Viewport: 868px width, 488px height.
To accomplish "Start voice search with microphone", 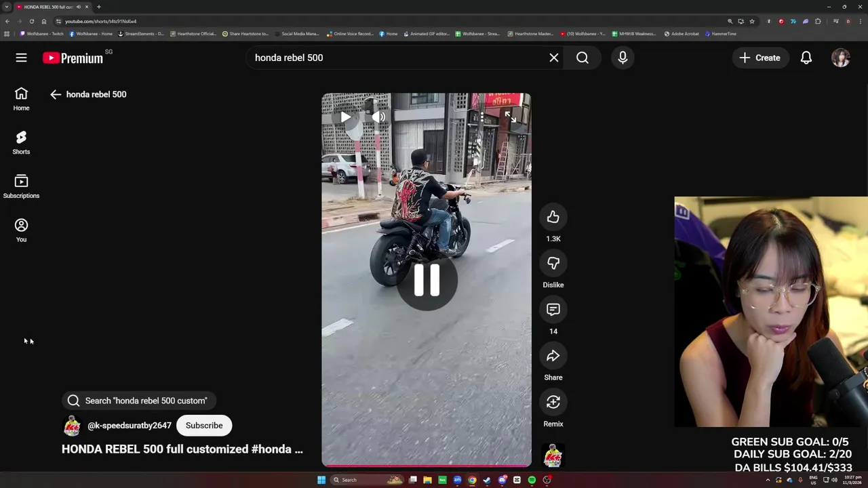I will (x=623, y=58).
